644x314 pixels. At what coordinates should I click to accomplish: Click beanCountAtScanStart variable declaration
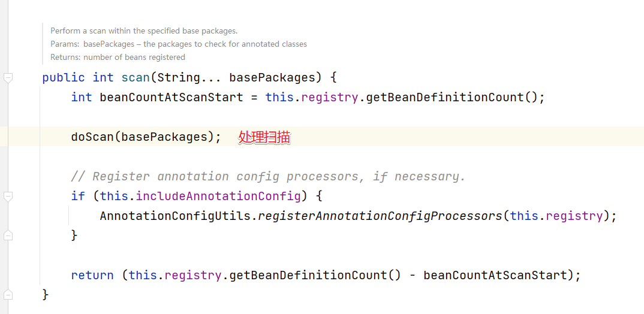(171, 97)
